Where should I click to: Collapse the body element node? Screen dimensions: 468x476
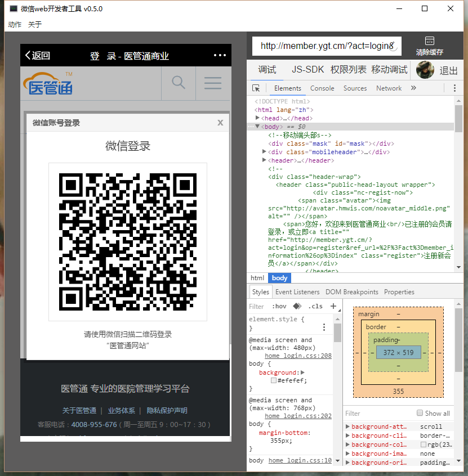click(257, 127)
